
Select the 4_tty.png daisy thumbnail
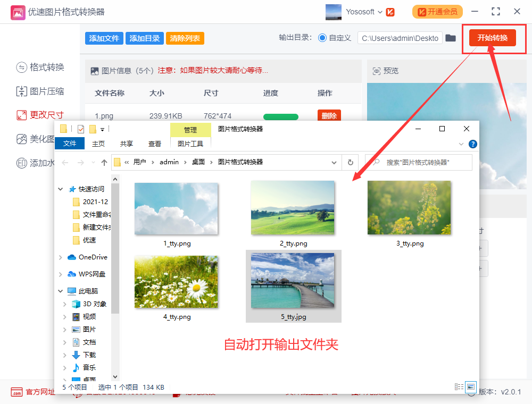click(x=176, y=282)
